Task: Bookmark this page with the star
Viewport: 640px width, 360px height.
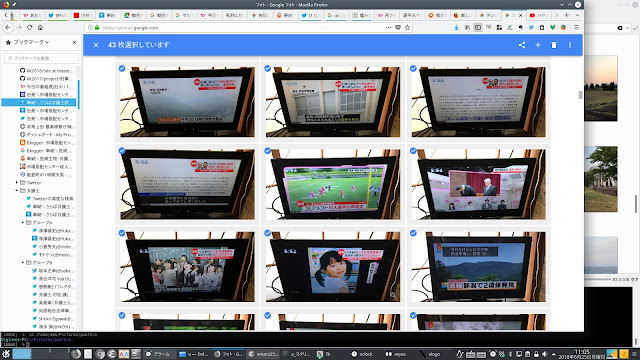Action: pyautogui.click(x=407, y=27)
